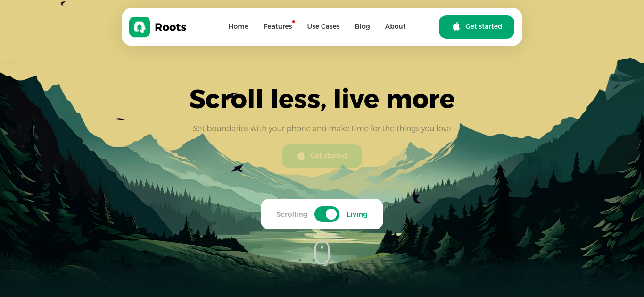The image size is (644, 297).
Task: Go to the Use Cases page
Action: [x=323, y=26]
